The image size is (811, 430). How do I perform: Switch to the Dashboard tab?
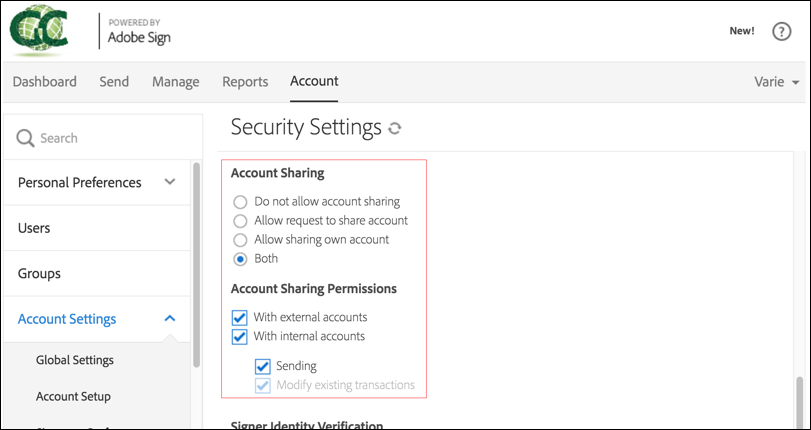click(x=45, y=82)
